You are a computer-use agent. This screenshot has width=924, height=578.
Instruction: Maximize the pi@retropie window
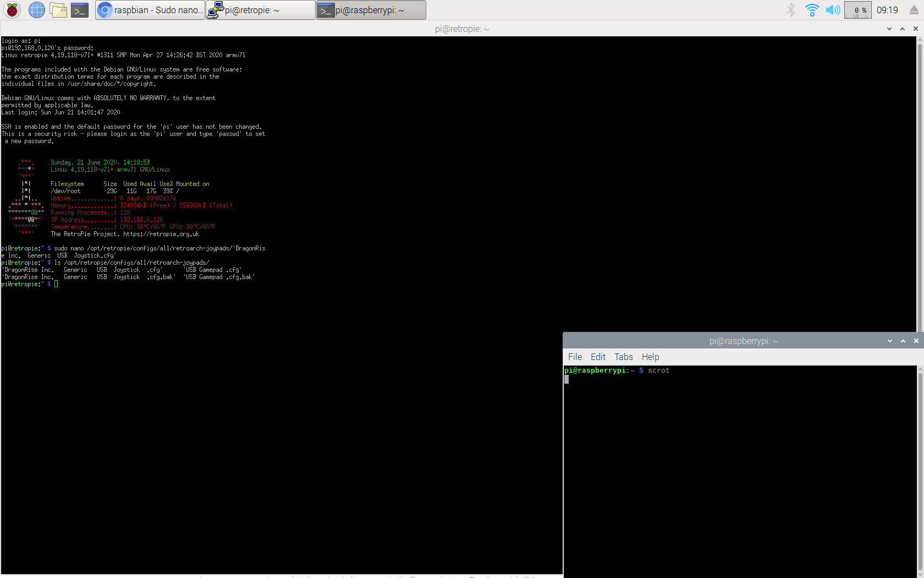coord(903,29)
